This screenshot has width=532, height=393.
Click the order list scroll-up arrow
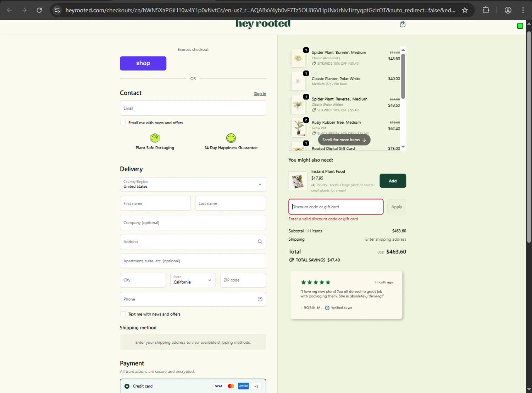click(x=403, y=50)
